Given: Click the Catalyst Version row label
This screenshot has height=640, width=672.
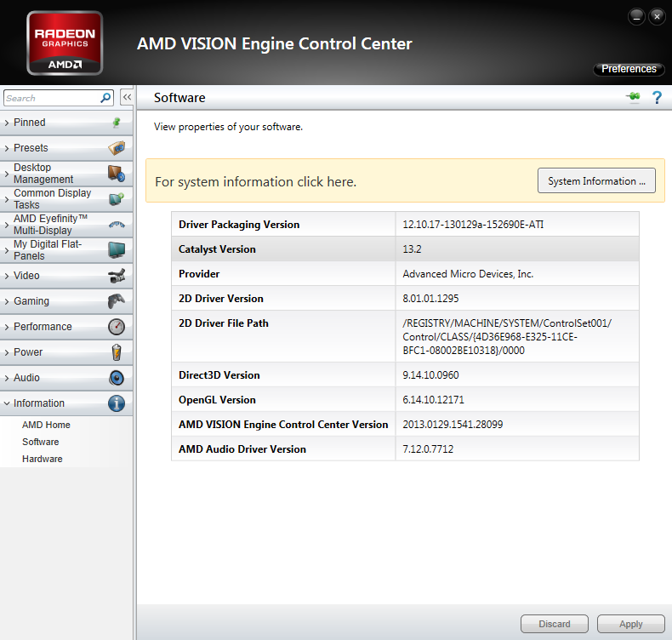Looking at the screenshot, I should click(x=217, y=249).
